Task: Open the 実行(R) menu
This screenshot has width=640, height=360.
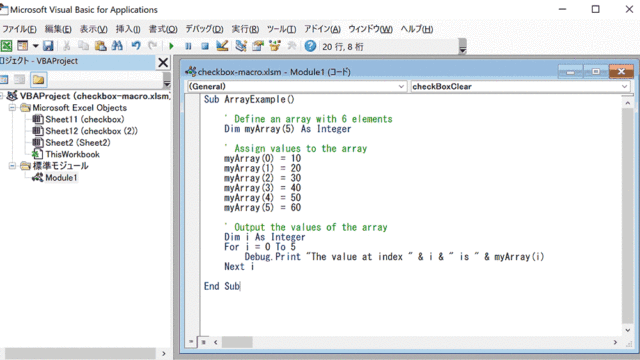Action: click(245, 29)
